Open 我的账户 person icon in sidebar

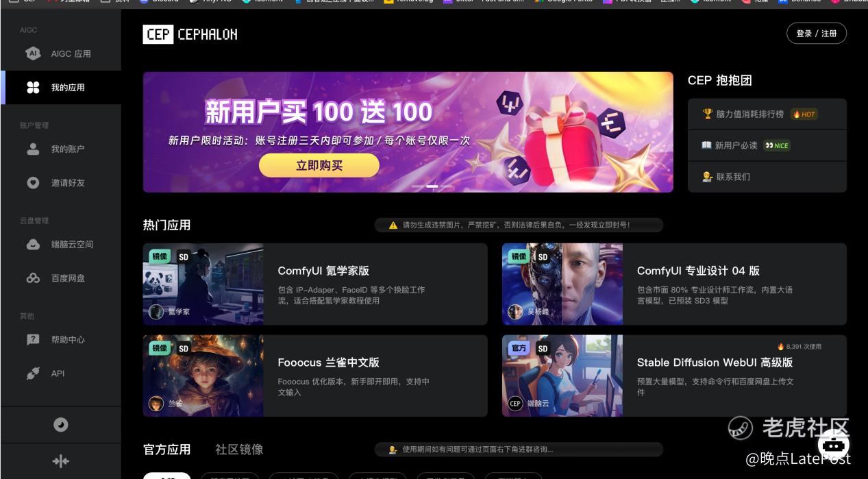click(x=33, y=149)
